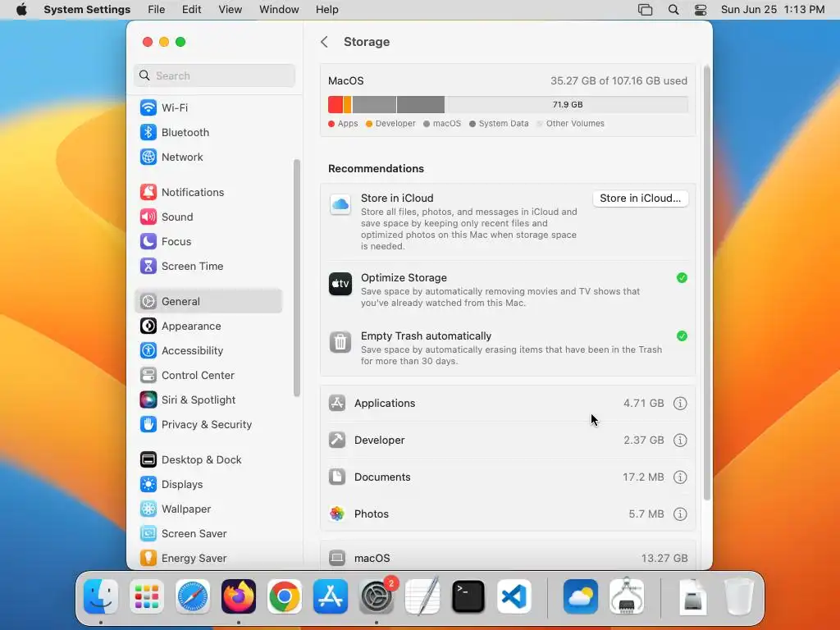Click the Storage pane vertical scrollbar
Screen dimensions: 840x630
[706, 284]
